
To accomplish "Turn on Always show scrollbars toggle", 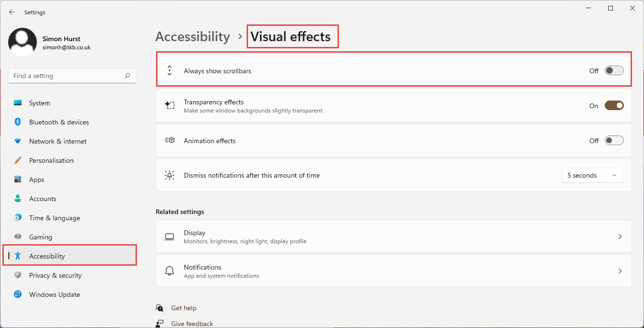I will click(x=614, y=71).
